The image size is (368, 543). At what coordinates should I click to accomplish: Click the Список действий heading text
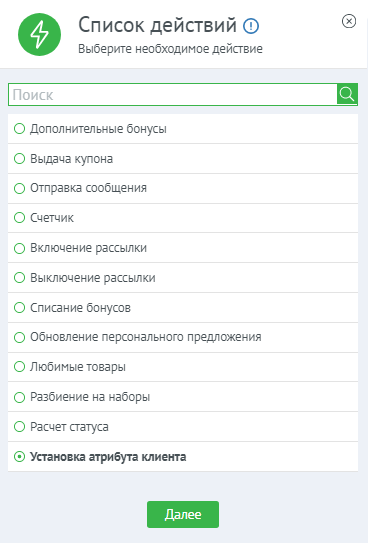coord(158,25)
